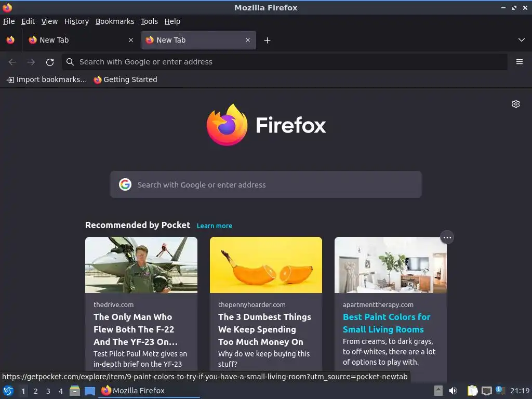Viewport: 532px width, 399px height.
Task: Open the three-dot menu on apartmenttherapy card
Action: click(447, 237)
